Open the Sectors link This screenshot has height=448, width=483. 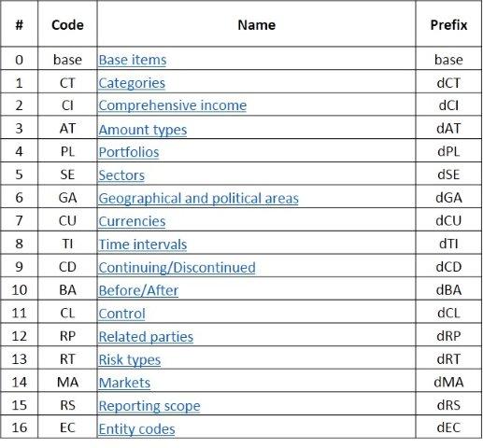(x=121, y=175)
